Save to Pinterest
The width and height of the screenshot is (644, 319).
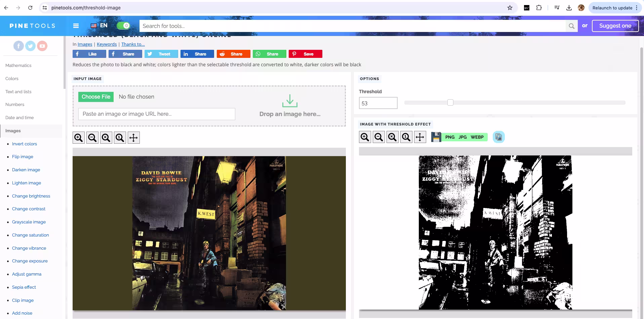(306, 54)
